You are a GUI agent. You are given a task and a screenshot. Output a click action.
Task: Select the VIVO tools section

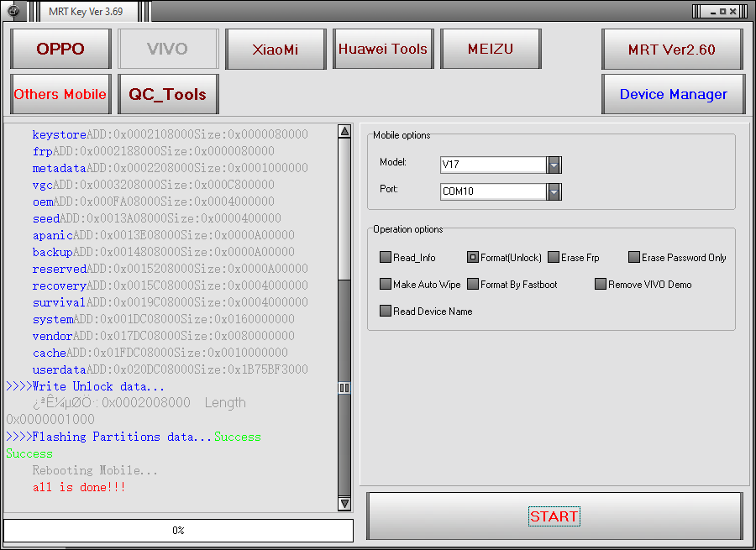tap(168, 49)
